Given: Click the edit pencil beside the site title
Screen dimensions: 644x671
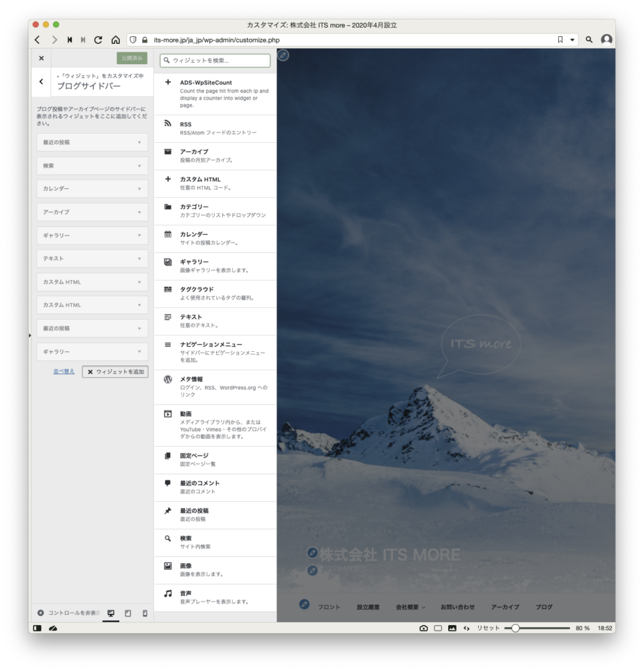Looking at the screenshot, I should [x=313, y=553].
